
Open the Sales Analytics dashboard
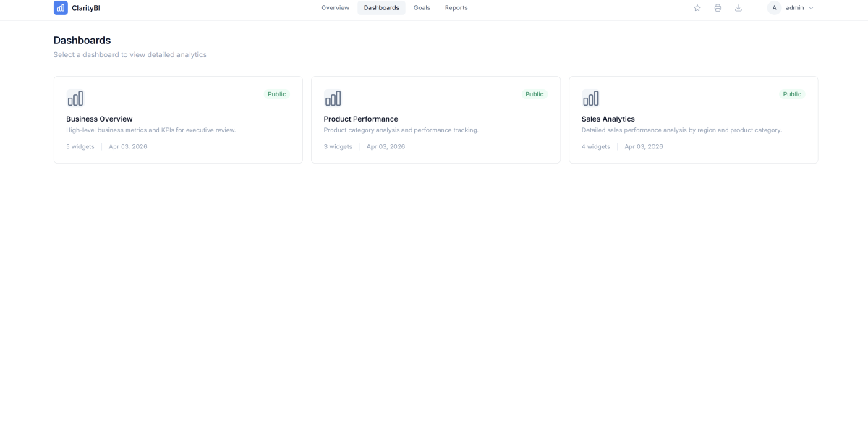coord(693,119)
